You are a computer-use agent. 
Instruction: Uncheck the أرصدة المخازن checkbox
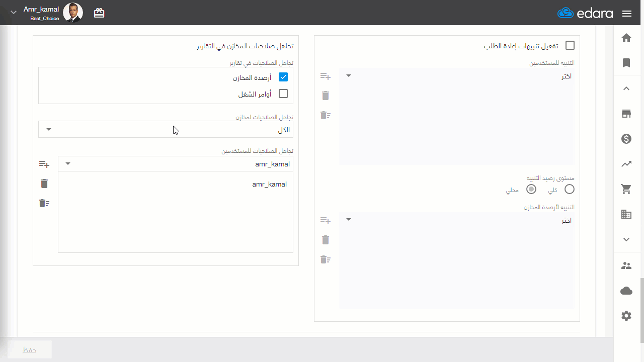click(x=283, y=77)
